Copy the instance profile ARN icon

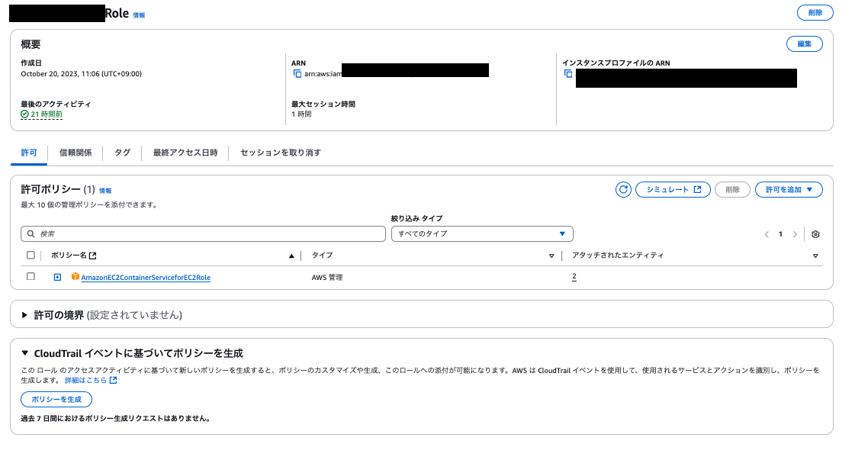[568, 74]
